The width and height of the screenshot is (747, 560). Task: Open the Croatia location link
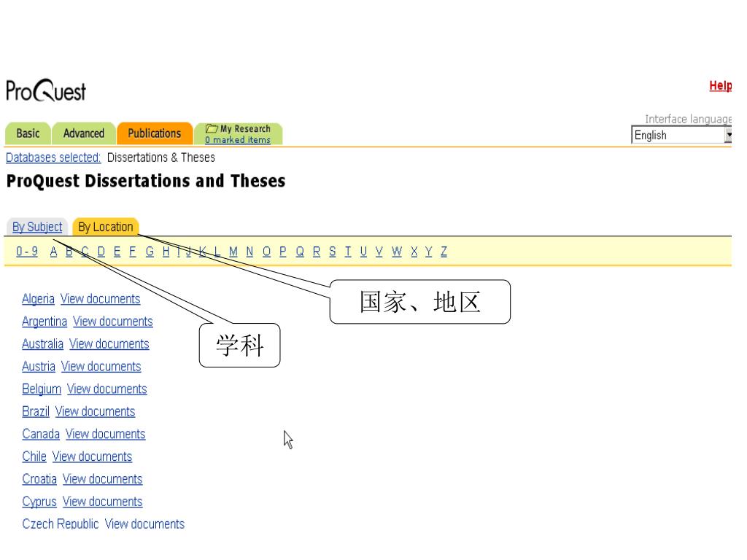(x=39, y=479)
